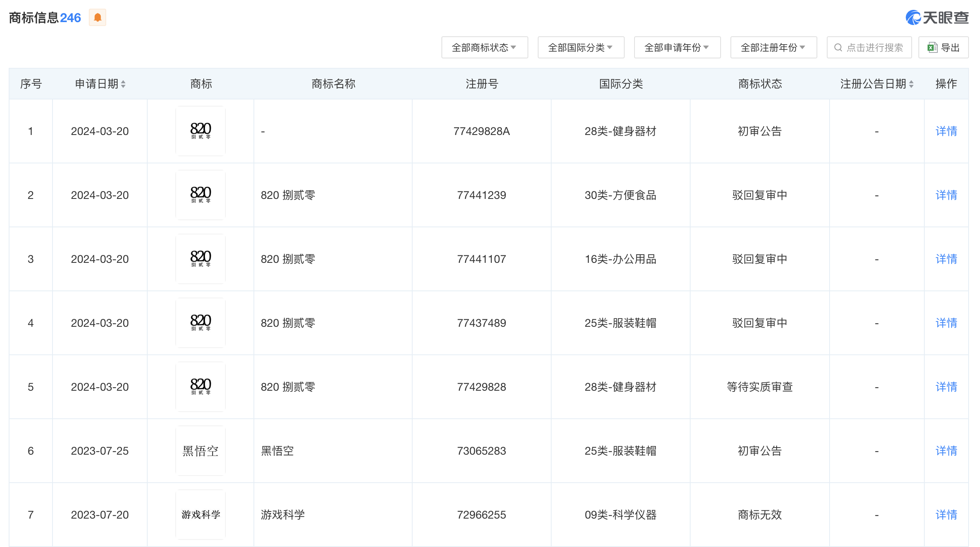Click the search magnifier icon
The width and height of the screenshot is (980, 547).
838,48
